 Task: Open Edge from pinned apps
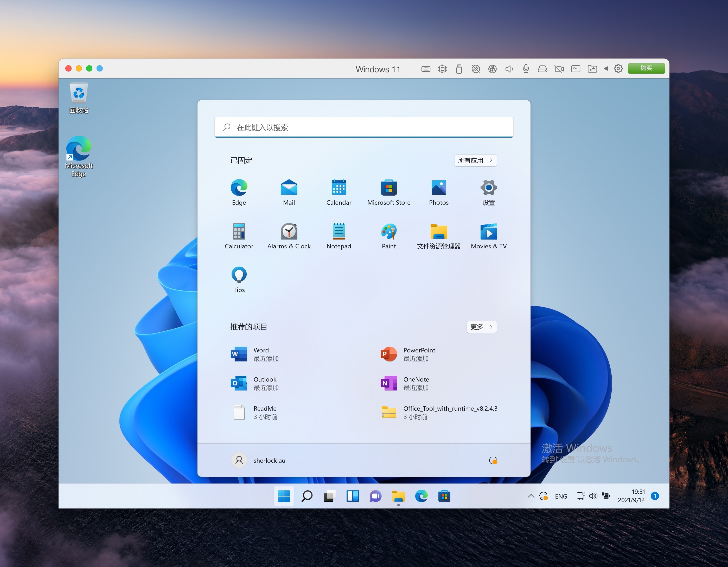(239, 192)
